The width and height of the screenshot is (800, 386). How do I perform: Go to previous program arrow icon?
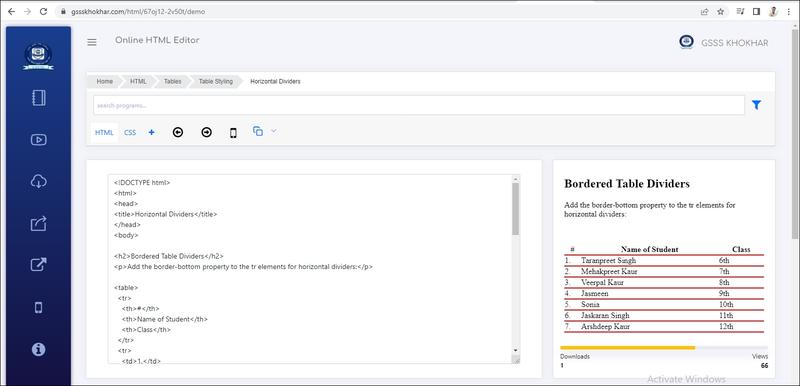pyautogui.click(x=178, y=133)
